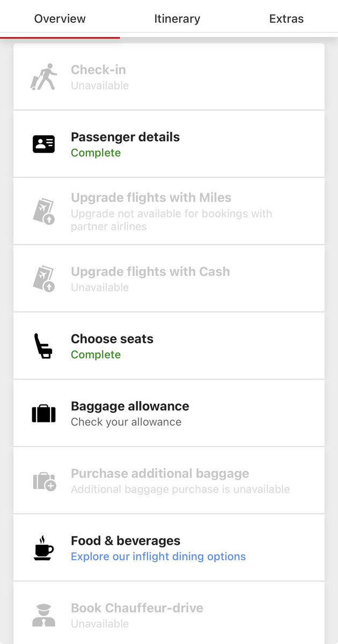
Task: Click the Upgrade flights with Miles icon
Action: click(x=43, y=211)
